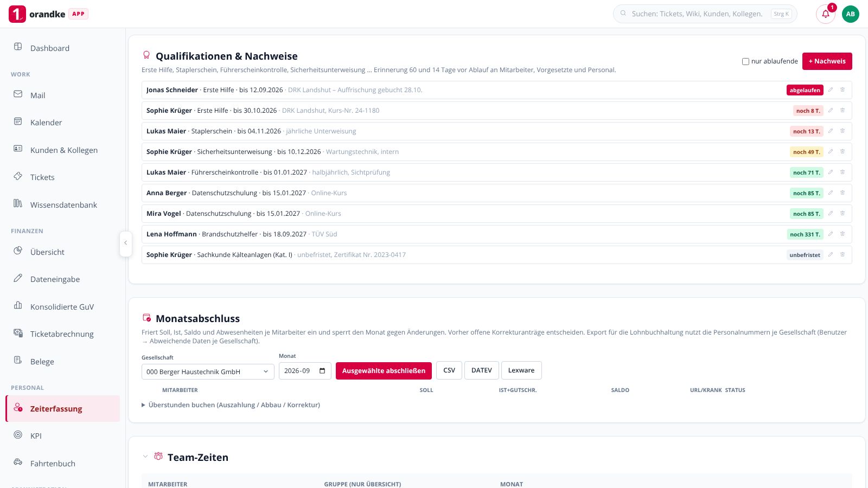Edit Sophie Krüger's Sachkunde Kälteanlagen entry
This screenshot has width=868, height=488.
(x=831, y=255)
